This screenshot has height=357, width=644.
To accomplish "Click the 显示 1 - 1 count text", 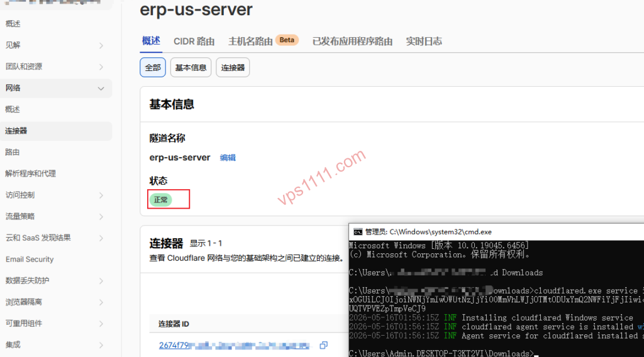I will [206, 244].
